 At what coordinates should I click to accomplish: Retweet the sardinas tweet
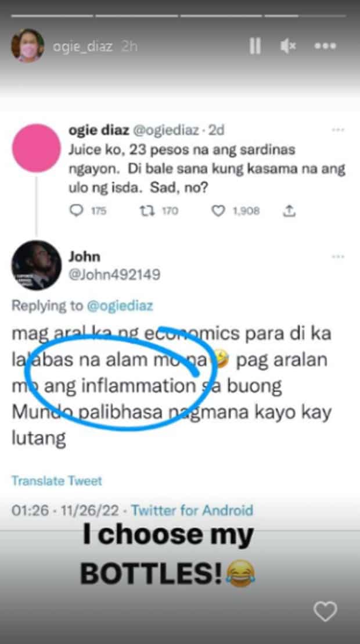click(159, 211)
